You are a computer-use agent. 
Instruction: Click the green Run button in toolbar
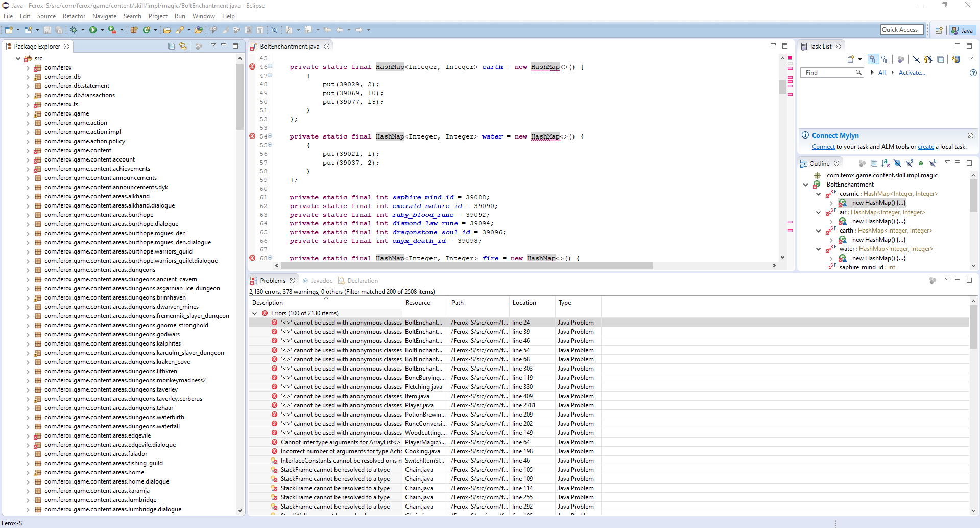click(93, 30)
